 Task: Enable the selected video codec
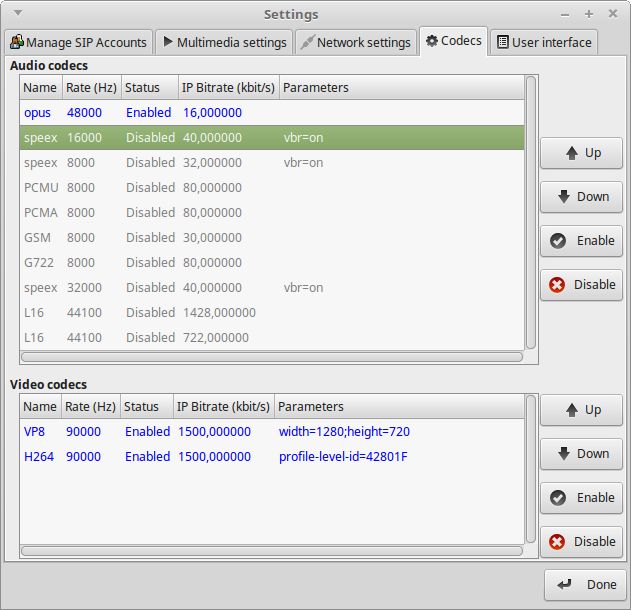click(582, 498)
